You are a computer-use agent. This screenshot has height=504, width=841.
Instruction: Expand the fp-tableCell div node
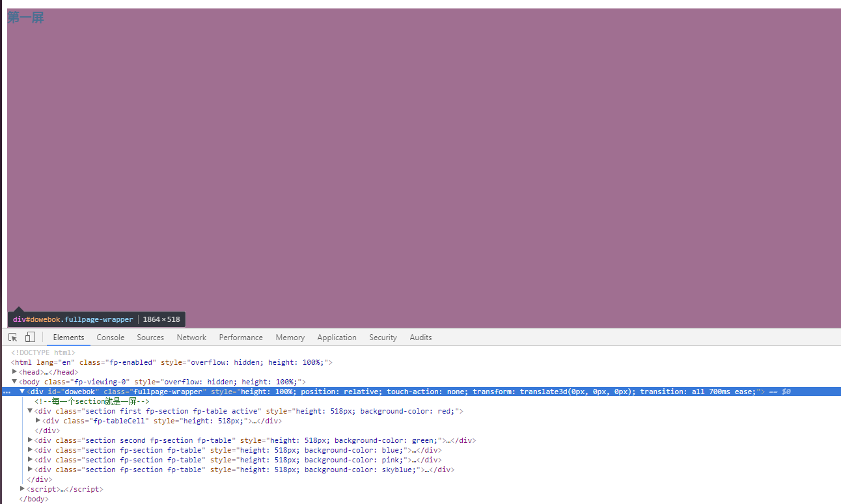point(38,420)
